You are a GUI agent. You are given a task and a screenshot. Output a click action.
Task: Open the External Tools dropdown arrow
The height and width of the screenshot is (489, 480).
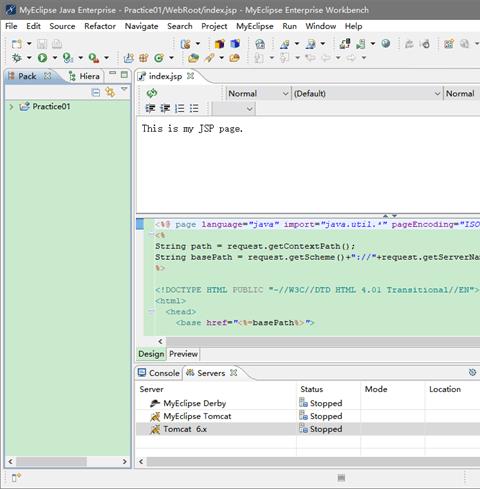(106, 58)
